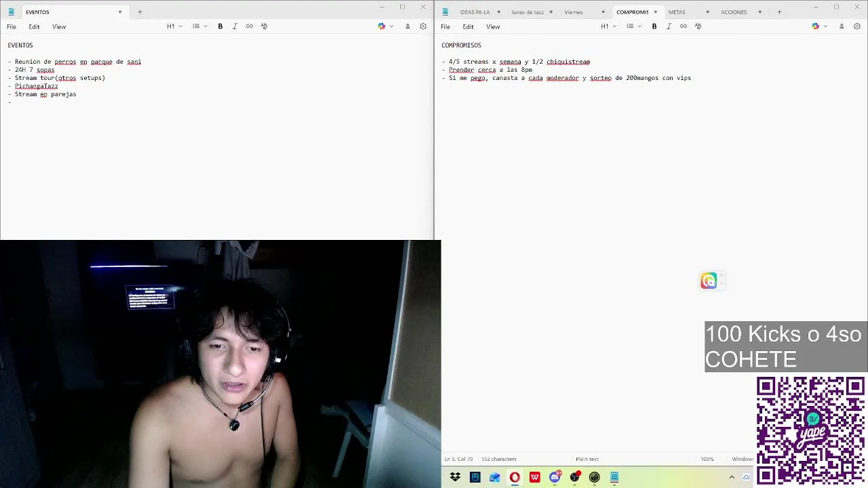Open the OneDrive cloud tray icon
Viewport: 868px width, 488px height.
pyautogui.click(x=746, y=477)
